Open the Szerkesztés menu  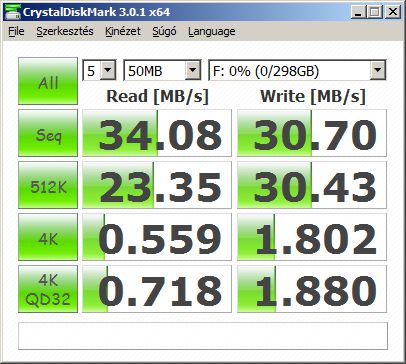pyautogui.click(x=65, y=31)
